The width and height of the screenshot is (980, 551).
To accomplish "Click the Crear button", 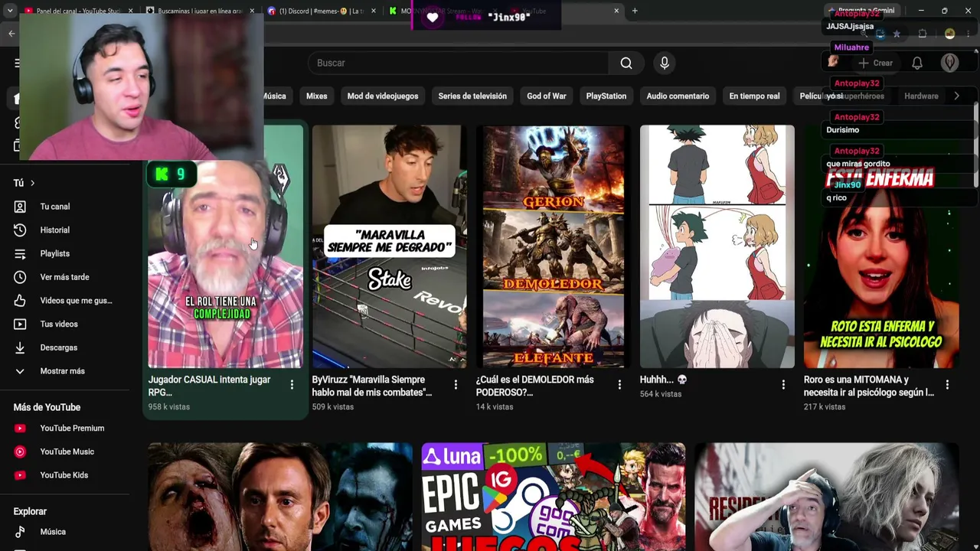I will click(x=875, y=63).
